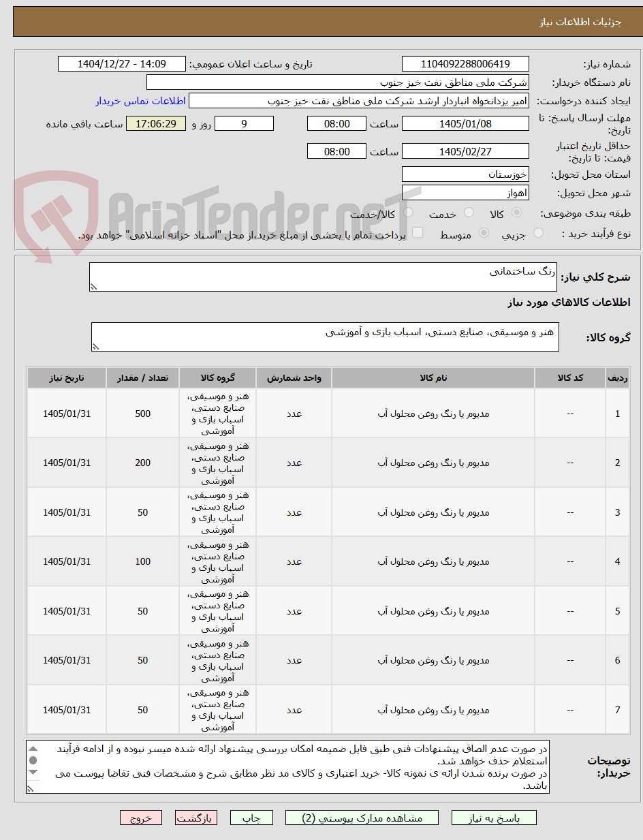
Task: Click the price validity hour 08:00
Action: pyautogui.click(x=336, y=151)
